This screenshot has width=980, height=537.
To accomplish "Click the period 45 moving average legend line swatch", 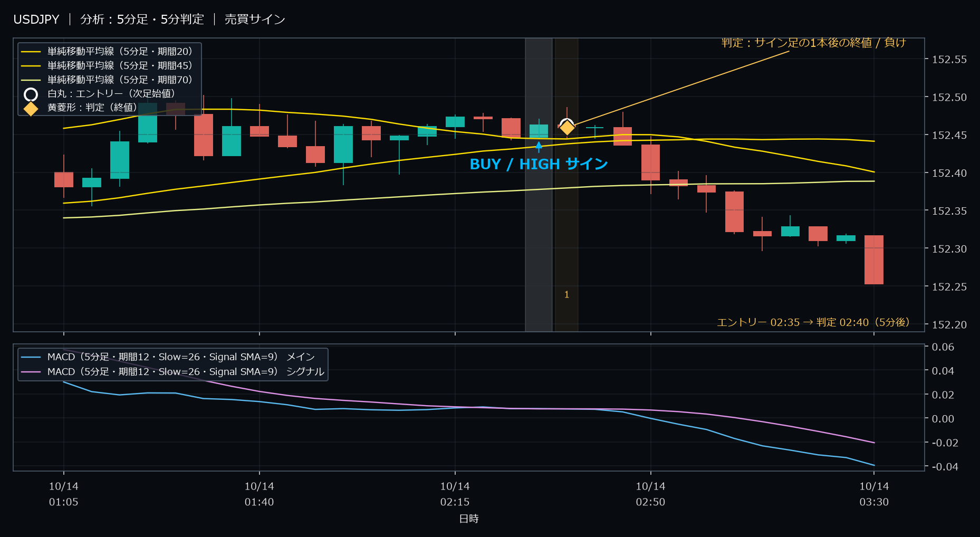I will (x=31, y=66).
